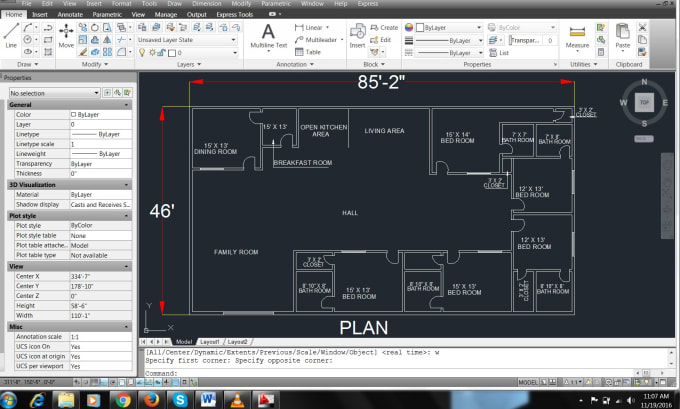680x409 pixels.
Task: Open the Layout1 drawing tab
Action: (x=210, y=342)
